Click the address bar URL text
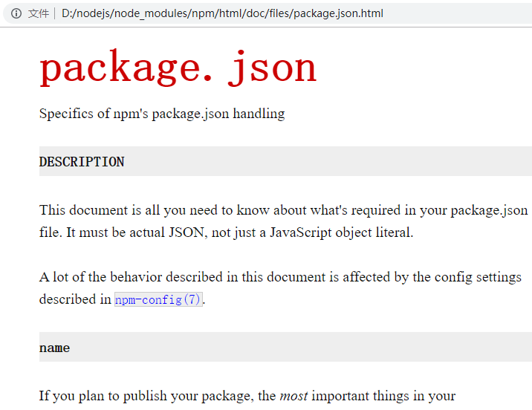532x410 pixels. pos(222,13)
